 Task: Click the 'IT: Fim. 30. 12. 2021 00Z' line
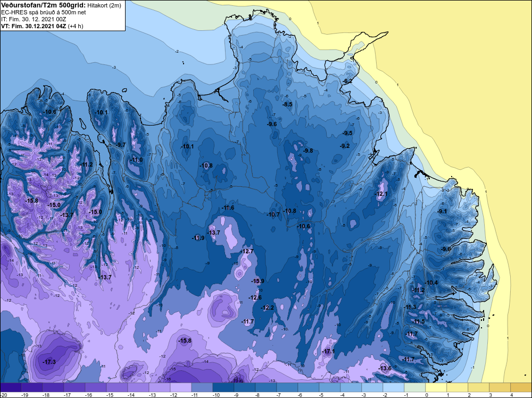pyautogui.click(x=34, y=19)
